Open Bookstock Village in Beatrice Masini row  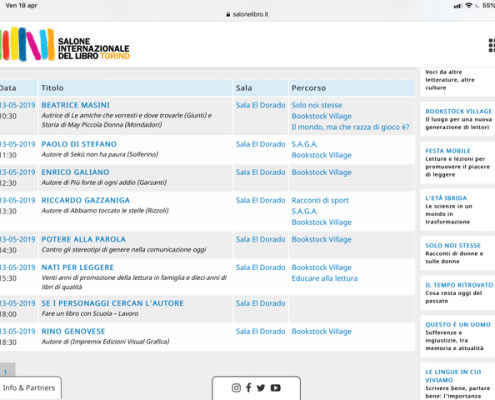[321, 116]
